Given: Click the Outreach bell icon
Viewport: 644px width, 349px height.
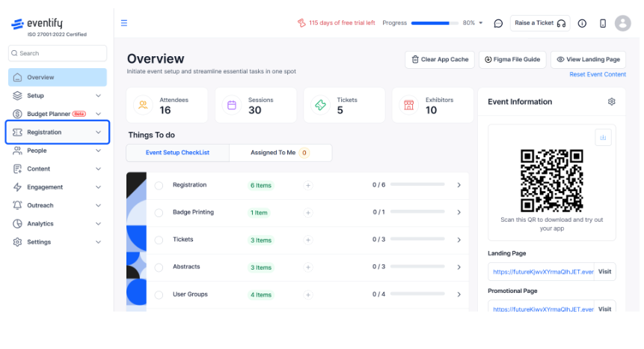Looking at the screenshot, I should tap(17, 205).
